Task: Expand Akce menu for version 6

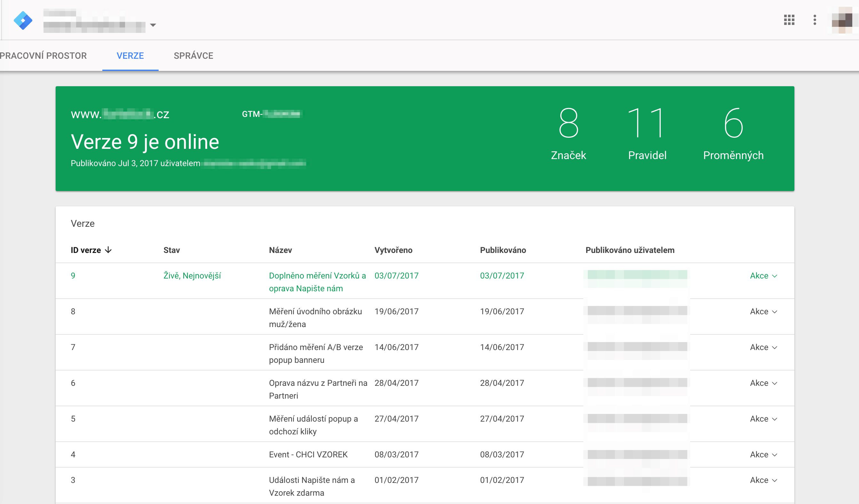Action: [763, 383]
